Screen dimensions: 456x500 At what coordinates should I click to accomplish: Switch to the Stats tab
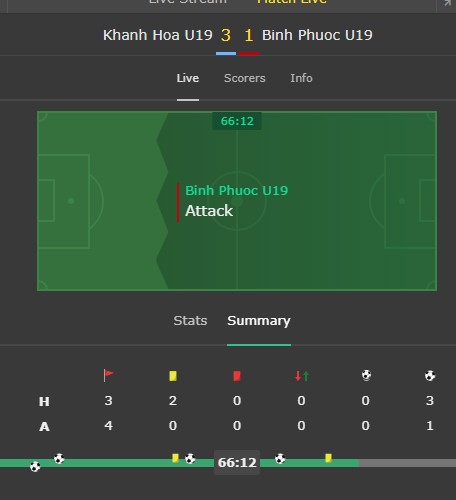point(190,320)
